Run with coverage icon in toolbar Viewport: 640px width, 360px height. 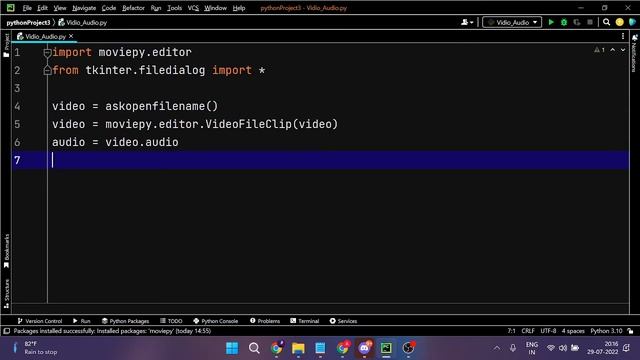577,22
